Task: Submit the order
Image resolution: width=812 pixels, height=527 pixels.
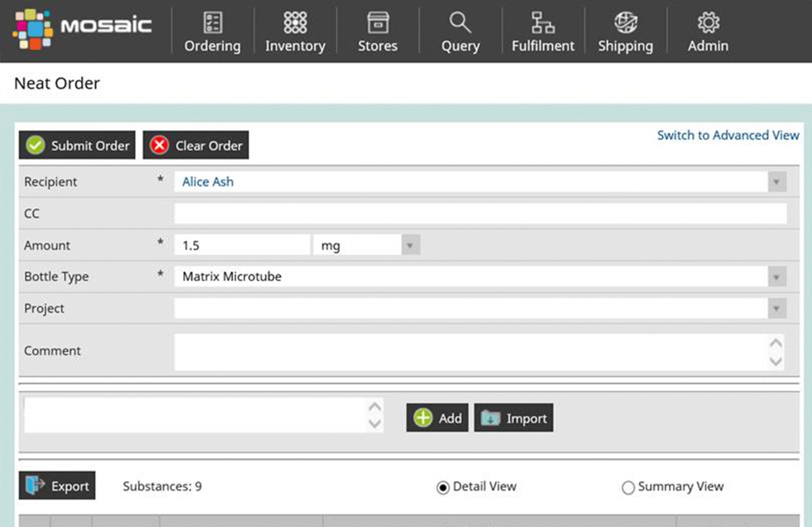Action: 76,145
